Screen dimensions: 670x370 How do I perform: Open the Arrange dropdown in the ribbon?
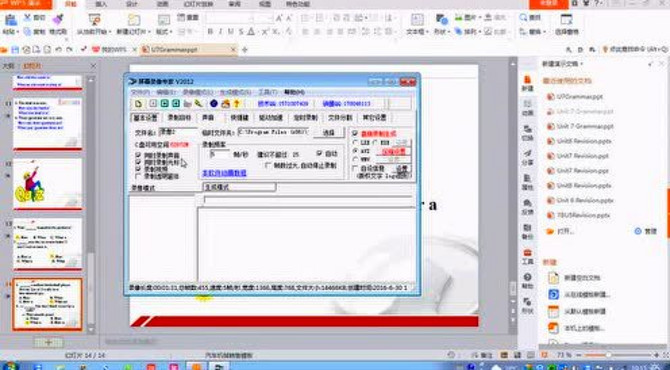click(x=467, y=32)
